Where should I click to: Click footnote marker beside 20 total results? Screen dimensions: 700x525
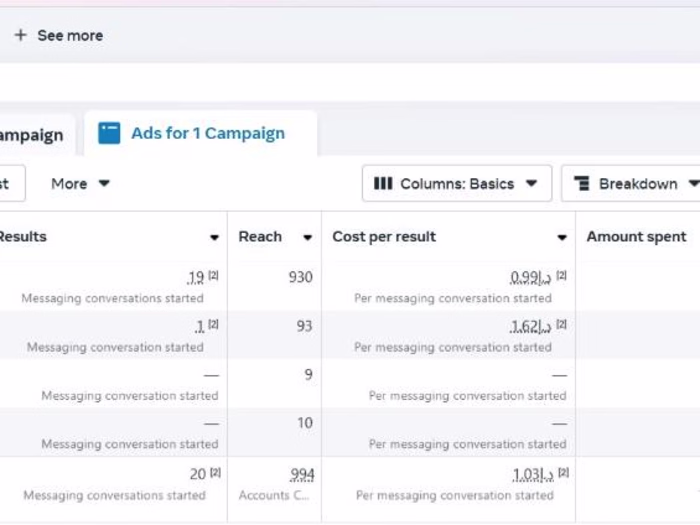[214, 473]
